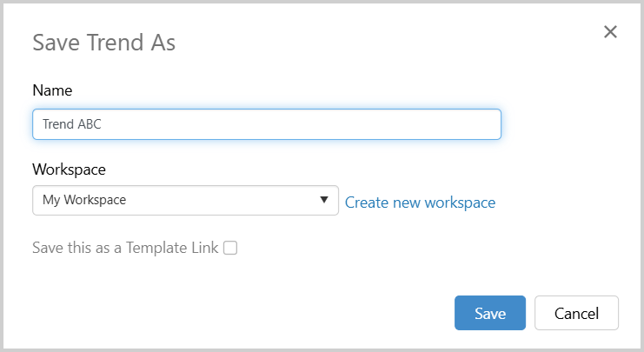The image size is (644, 352).
Task: Click the Workspace field label
Action: pos(69,169)
